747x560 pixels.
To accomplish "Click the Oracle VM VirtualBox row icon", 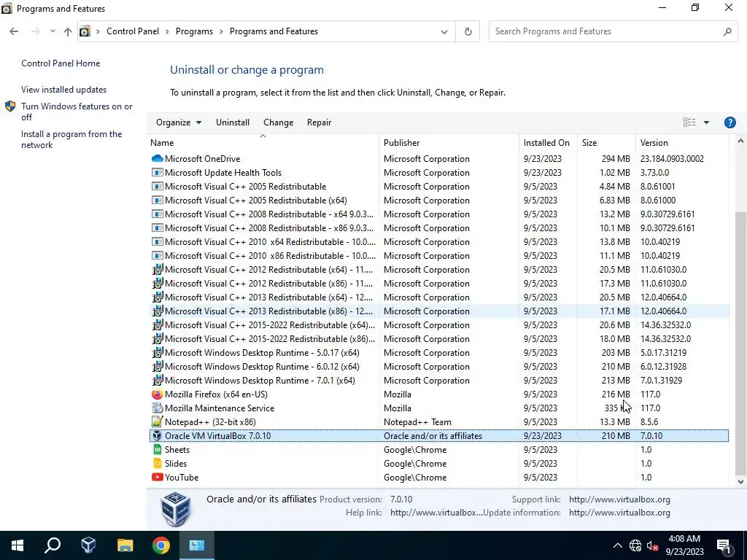I will (x=158, y=436).
